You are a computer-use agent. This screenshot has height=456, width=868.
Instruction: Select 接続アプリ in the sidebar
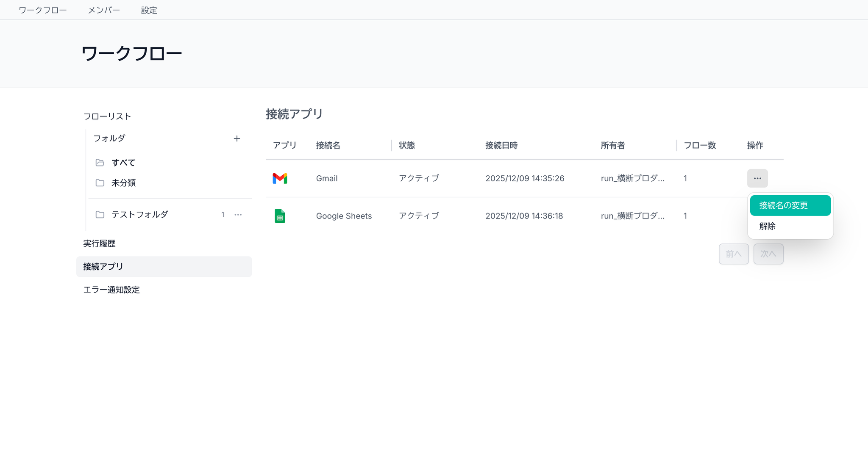(x=103, y=266)
